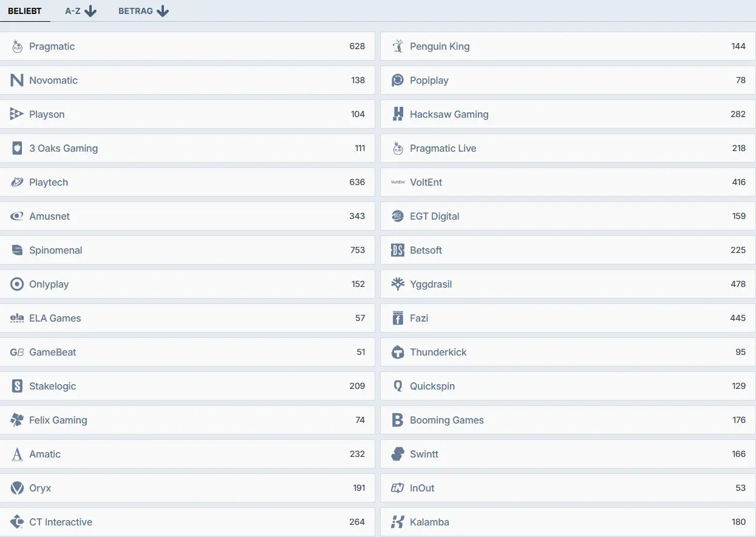Click the Betsoft BS logo icon

point(398,250)
